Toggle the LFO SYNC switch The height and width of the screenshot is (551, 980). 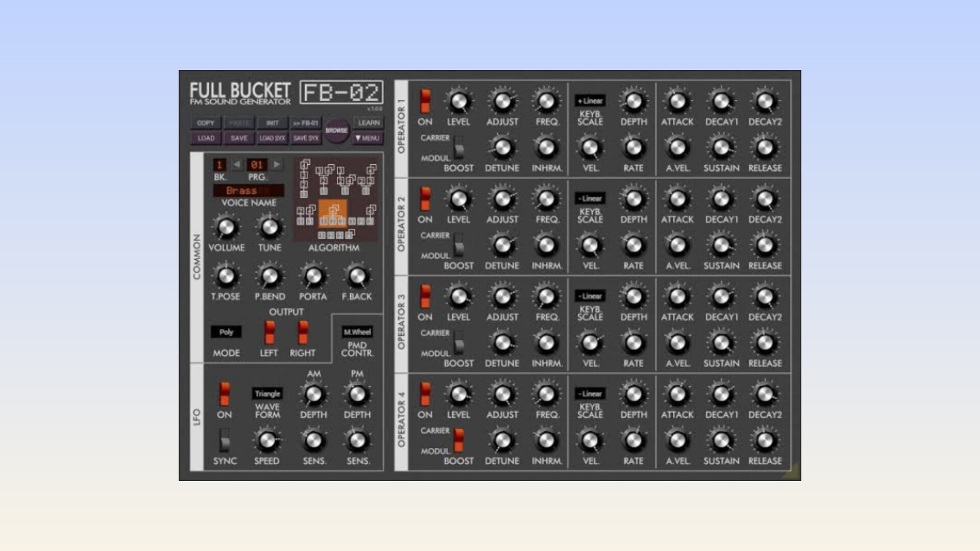pos(224,440)
